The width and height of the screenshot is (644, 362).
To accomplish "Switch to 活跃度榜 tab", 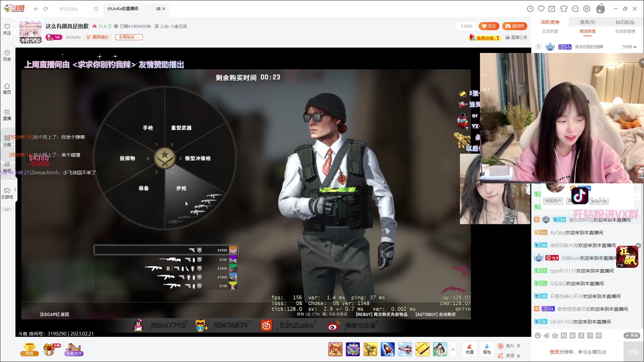I will coord(550,22).
